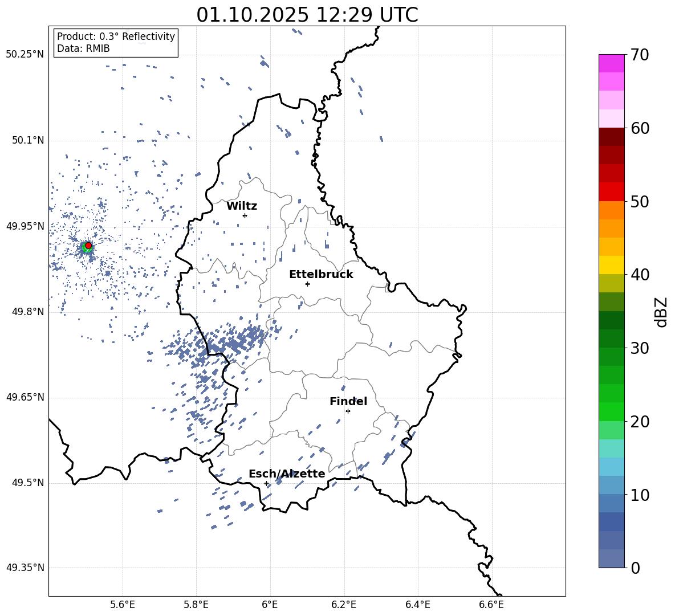
Task: Click the 49.35°N latitude tick label
Action: pos(25,568)
